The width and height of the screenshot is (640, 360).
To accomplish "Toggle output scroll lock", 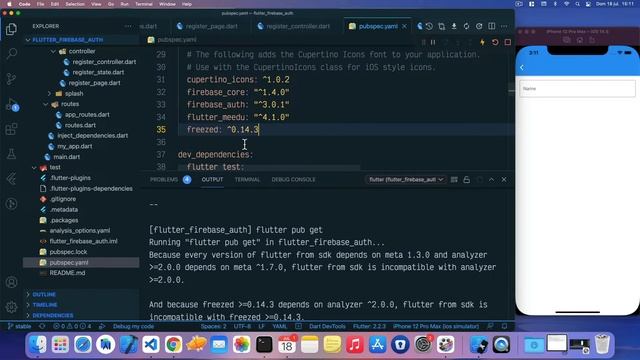I will tap(467, 180).
